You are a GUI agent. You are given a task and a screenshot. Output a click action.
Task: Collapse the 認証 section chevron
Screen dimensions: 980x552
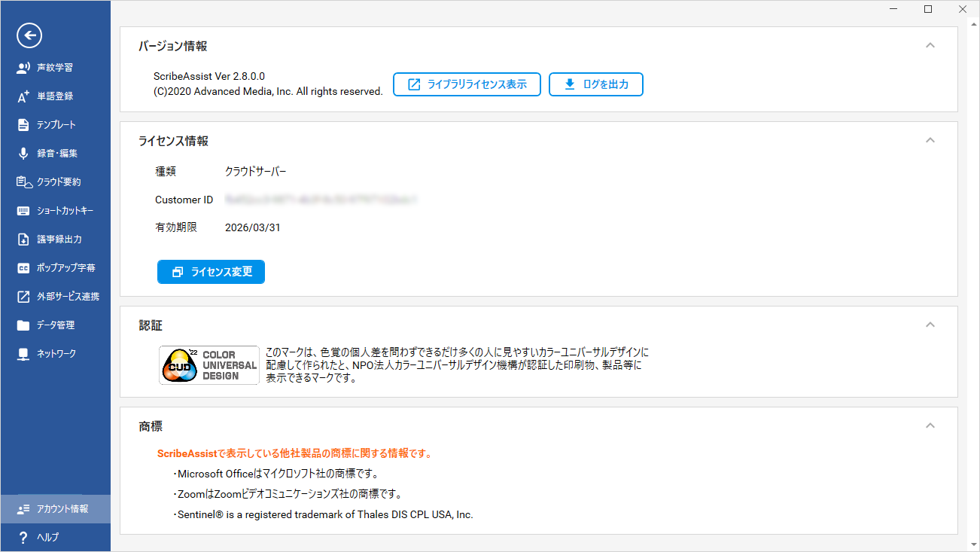pos(930,325)
